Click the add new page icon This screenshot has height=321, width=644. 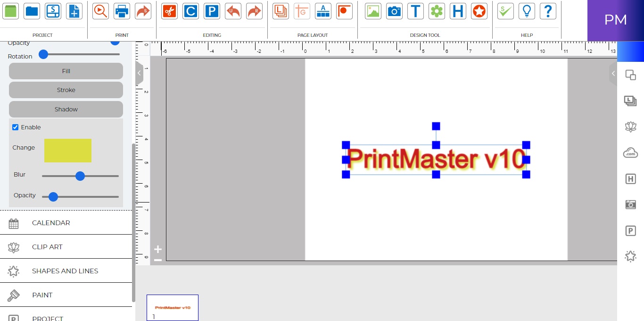click(x=74, y=11)
